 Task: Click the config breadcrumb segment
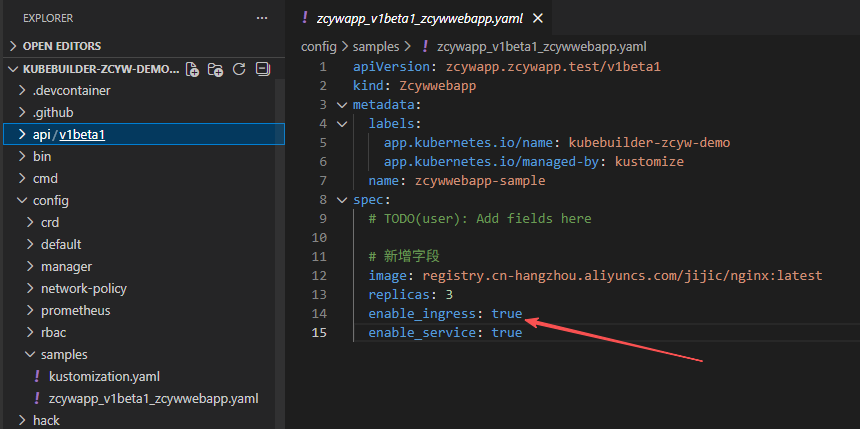[318, 46]
